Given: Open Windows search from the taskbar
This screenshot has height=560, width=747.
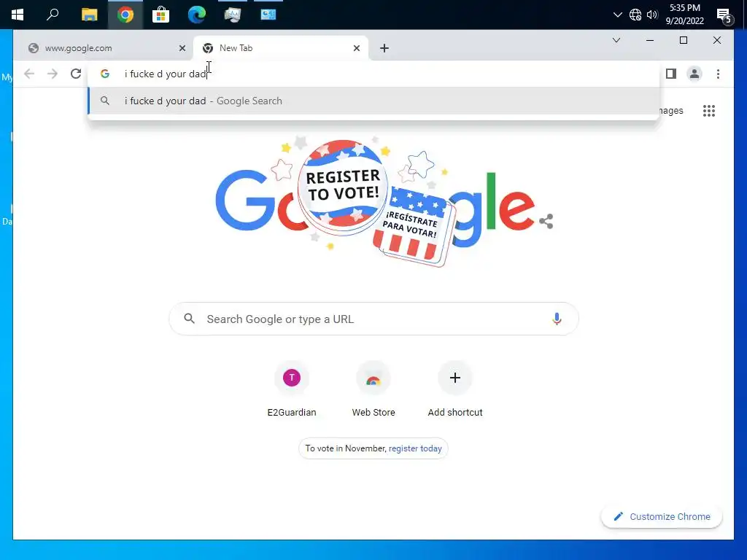Looking at the screenshot, I should pyautogui.click(x=53, y=15).
